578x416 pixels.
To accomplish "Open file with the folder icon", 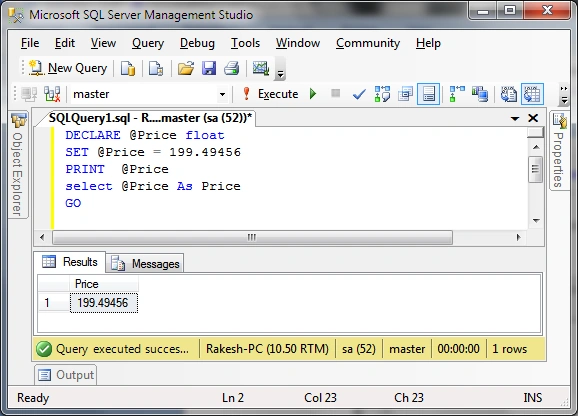I will tap(186, 69).
